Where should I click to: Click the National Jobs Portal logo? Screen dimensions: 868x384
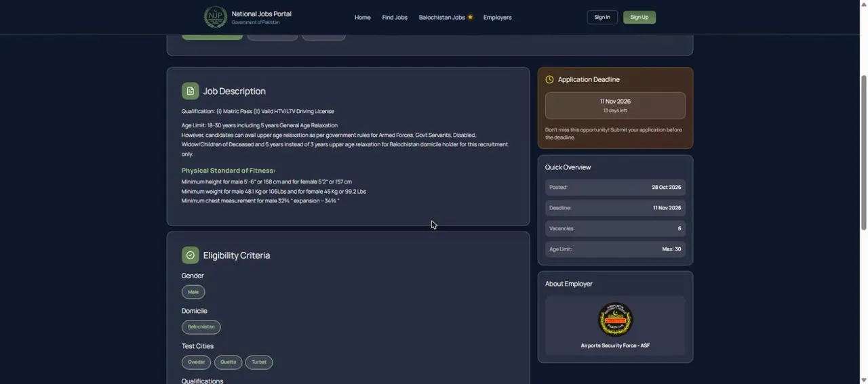216,17
